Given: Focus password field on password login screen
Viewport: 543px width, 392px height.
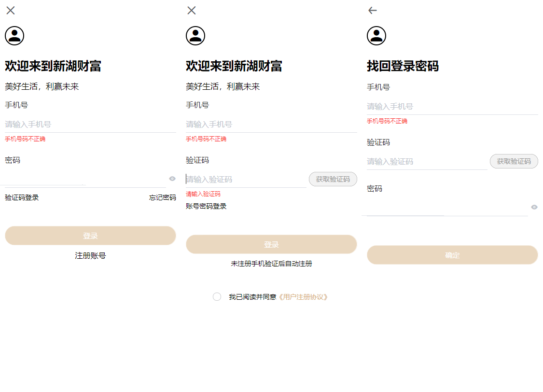Looking at the screenshot, I should point(85,179).
